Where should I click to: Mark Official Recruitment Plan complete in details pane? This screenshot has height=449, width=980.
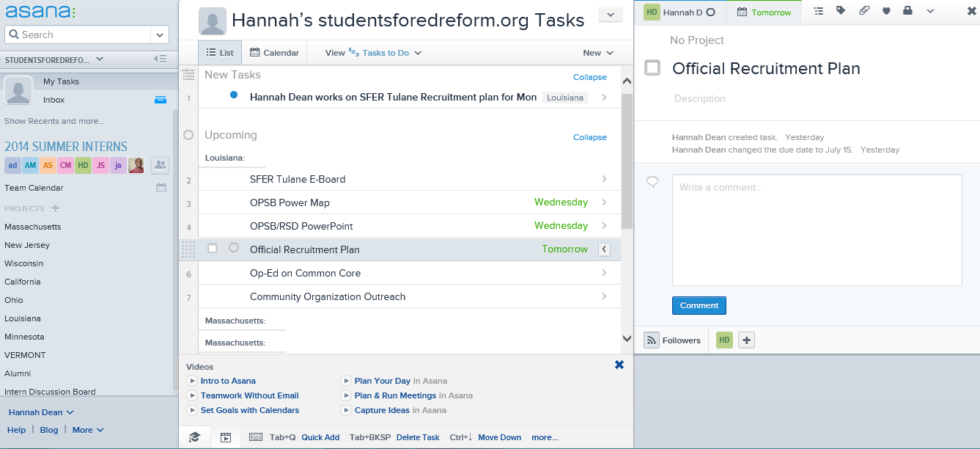pos(652,68)
